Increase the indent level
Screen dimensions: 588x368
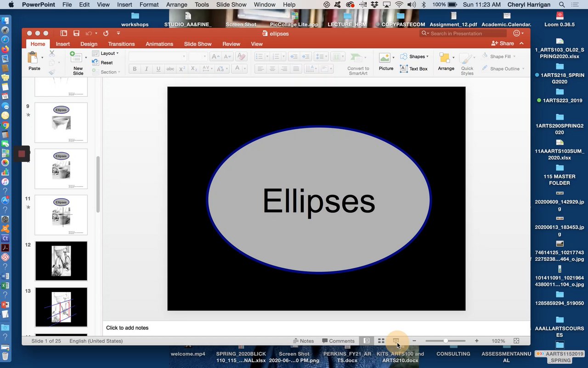pyautogui.click(x=305, y=57)
